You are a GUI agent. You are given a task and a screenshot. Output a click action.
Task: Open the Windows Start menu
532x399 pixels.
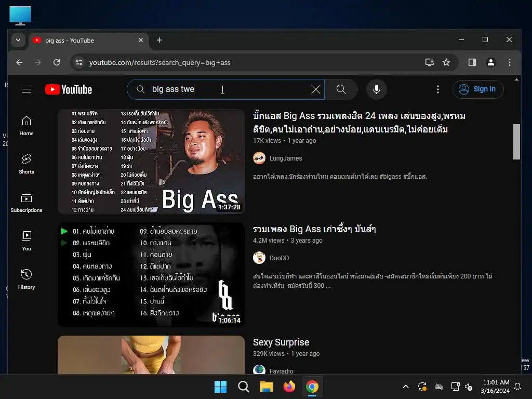220,387
